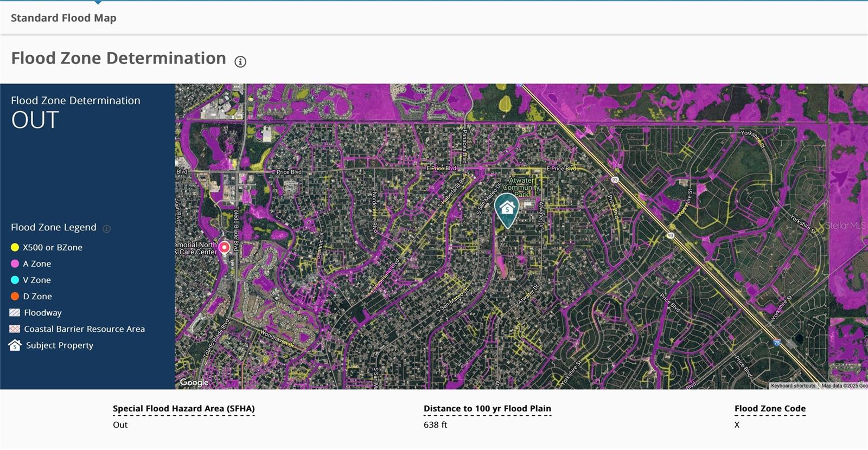The image size is (868, 450).
Task: Click the 'V Zone' legend text
Action: click(37, 280)
